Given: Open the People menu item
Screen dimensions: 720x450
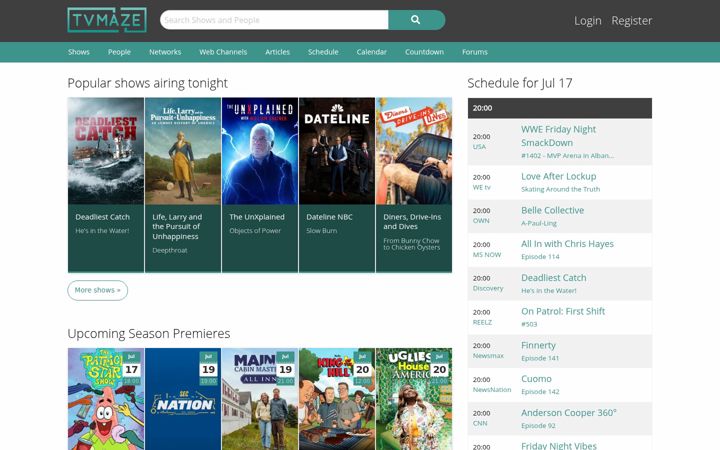Looking at the screenshot, I should [x=119, y=52].
